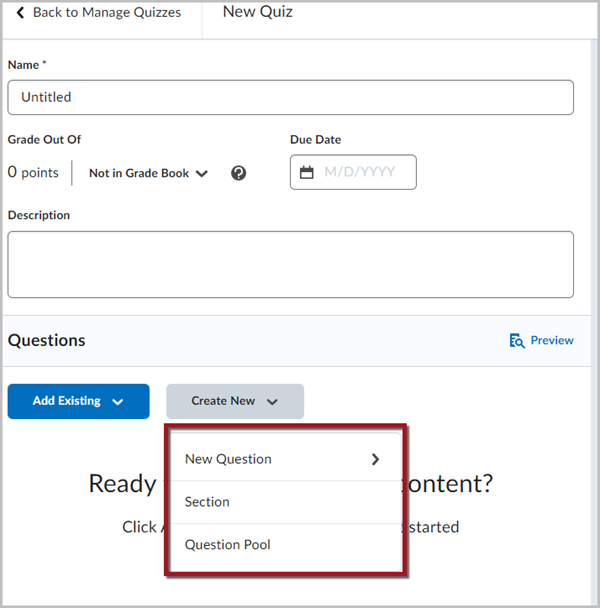Click the Questions section heading
The width and height of the screenshot is (600, 608).
[47, 340]
